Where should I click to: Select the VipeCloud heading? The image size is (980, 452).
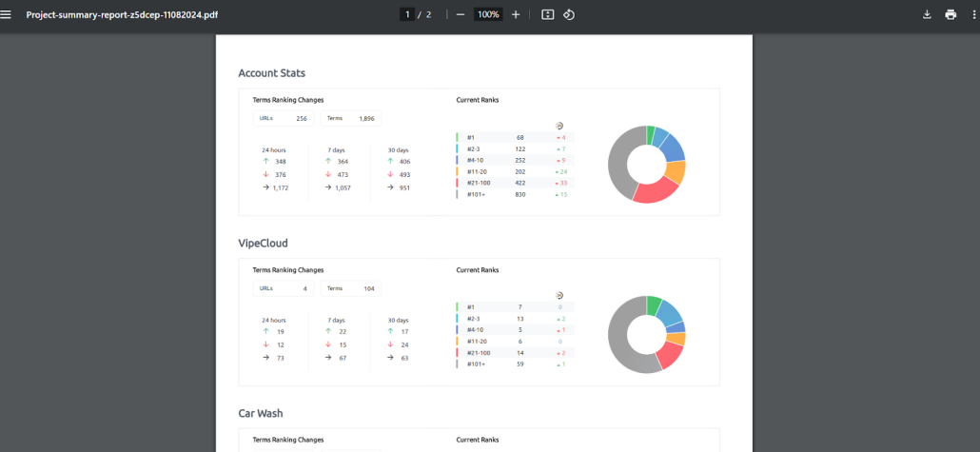click(264, 244)
